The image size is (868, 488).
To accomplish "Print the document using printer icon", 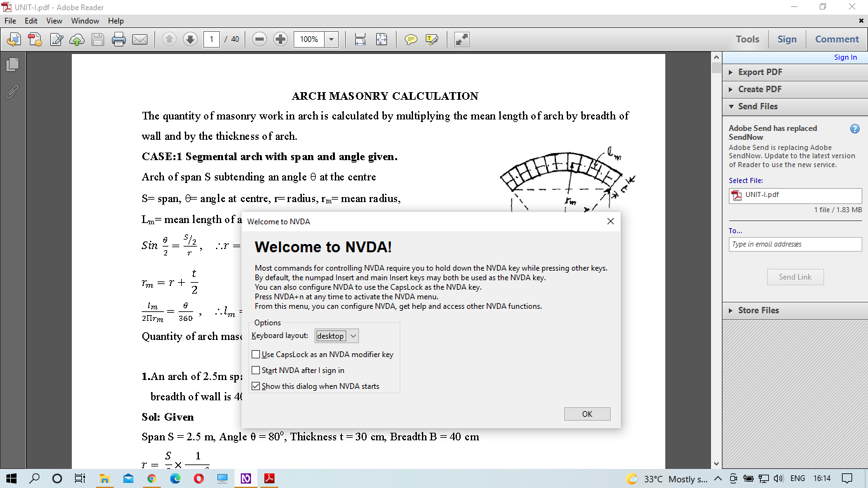I will point(119,39).
